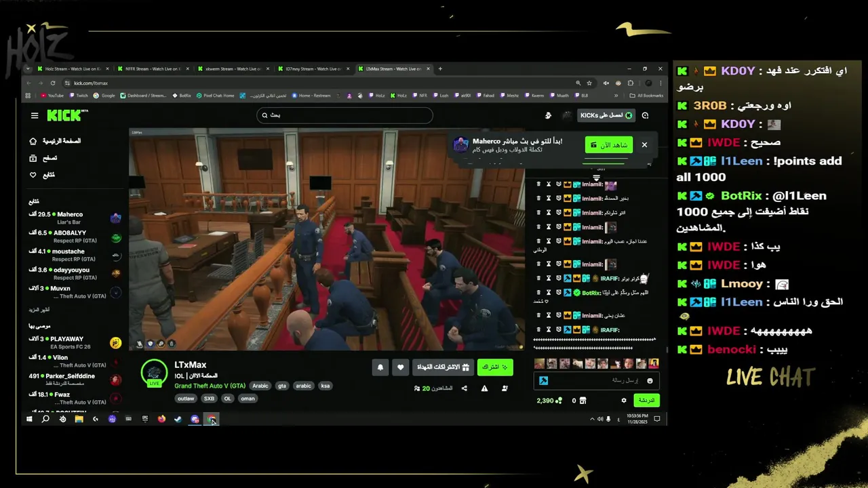
Task: Close the Maherco live notification popup
Action: pos(644,145)
